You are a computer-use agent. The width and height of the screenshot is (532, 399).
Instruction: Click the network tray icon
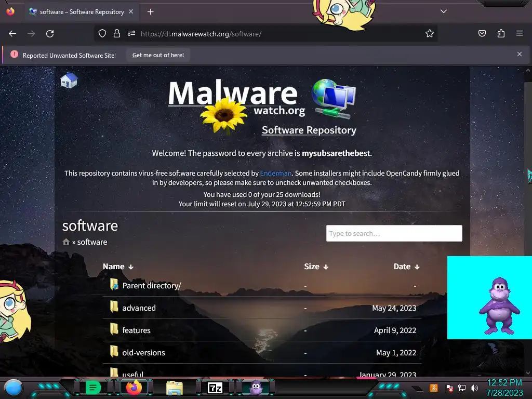click(461, 388)
